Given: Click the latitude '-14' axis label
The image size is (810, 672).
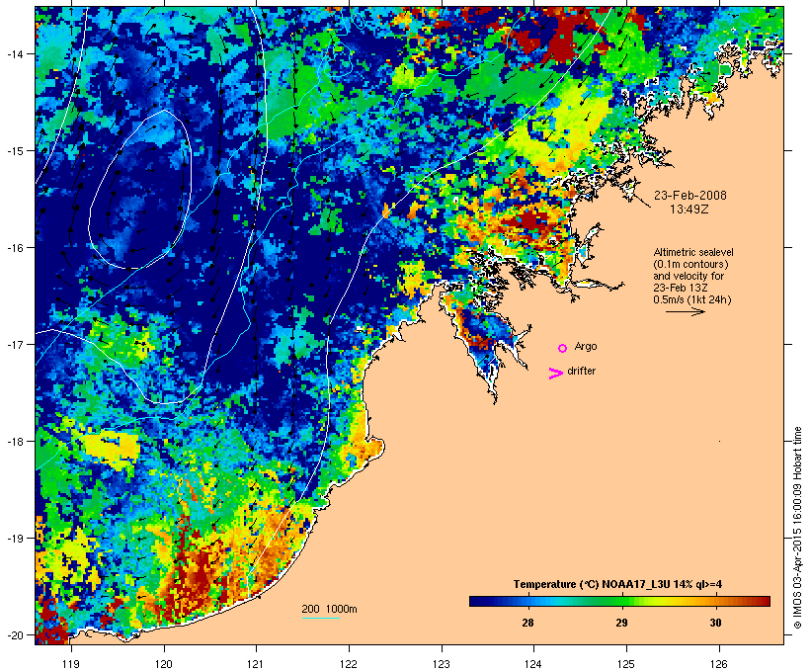Looking at the screenshot, I should (x=14, y=53).
